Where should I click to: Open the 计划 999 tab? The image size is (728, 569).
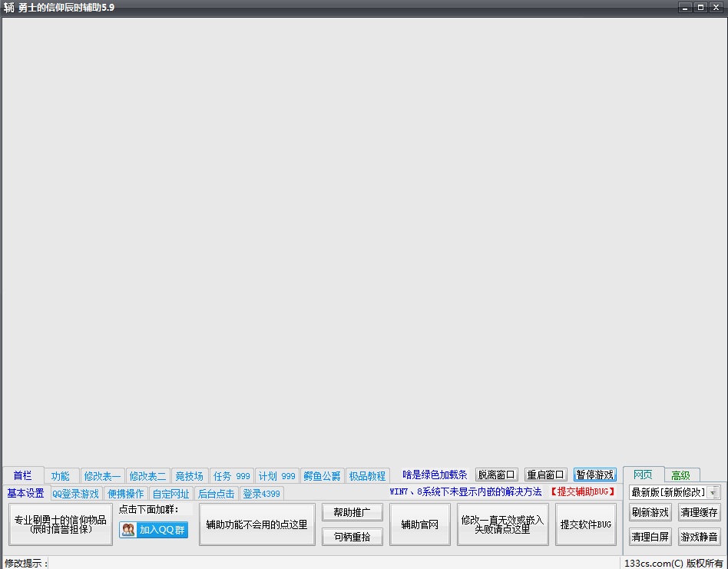pos(276,476)
